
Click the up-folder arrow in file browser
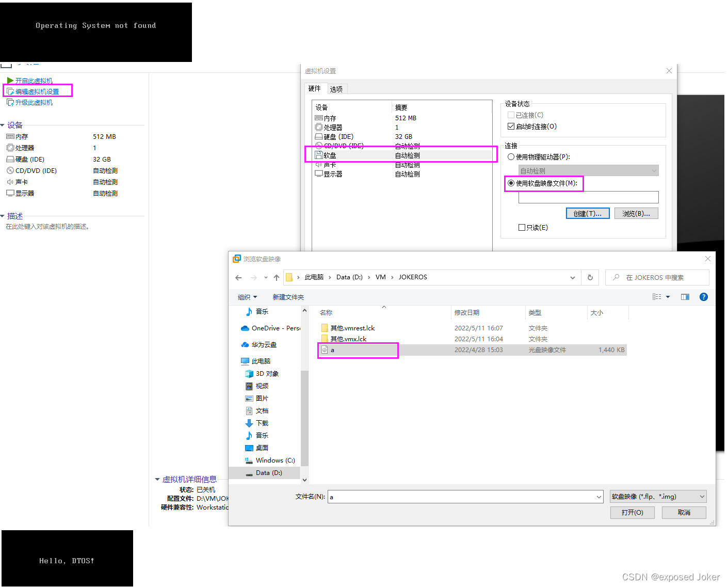277,278
